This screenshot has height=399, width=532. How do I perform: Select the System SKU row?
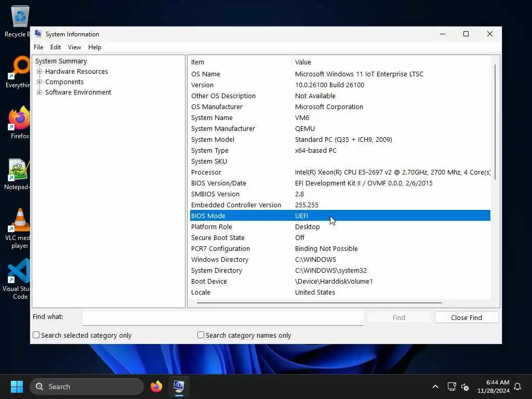click(340, 161)
